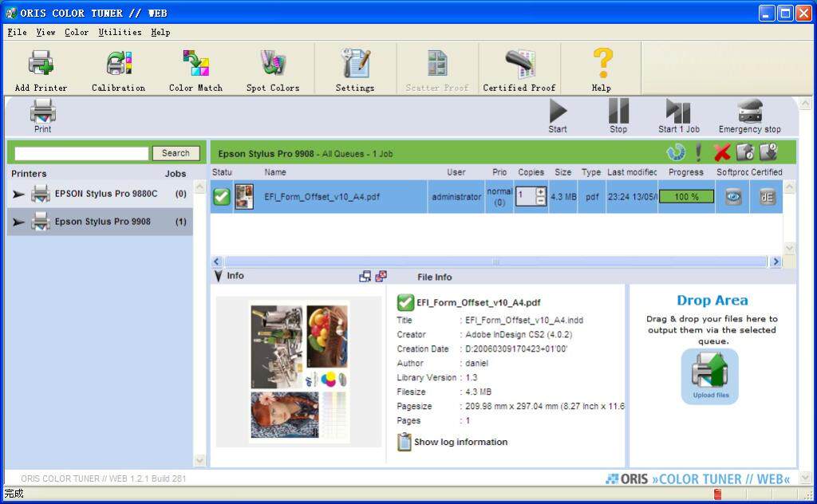Click the copies number field
817x504 pixels.
pyautogui.click(x=526, y=196)
